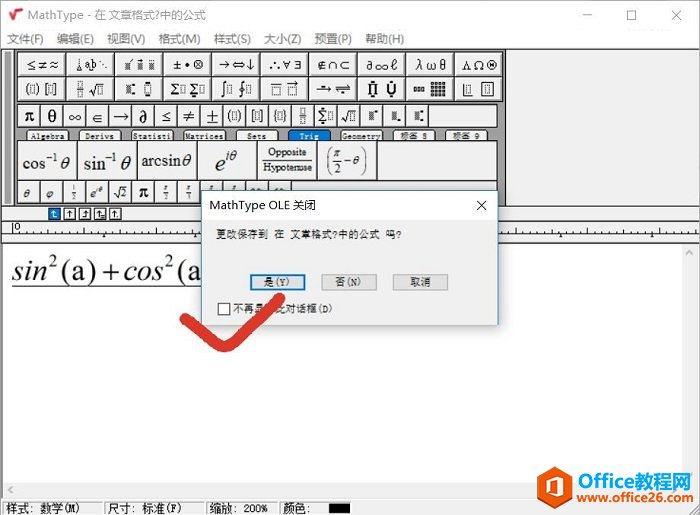Viewport: 700px width, 515px height.
Task: Click 否(N) to discard changes
Action: (349, 282)
